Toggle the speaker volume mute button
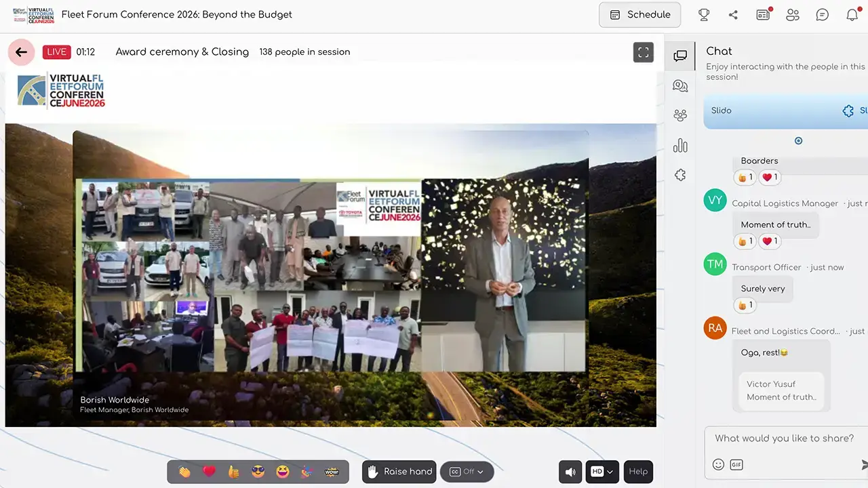 point(570,472)
